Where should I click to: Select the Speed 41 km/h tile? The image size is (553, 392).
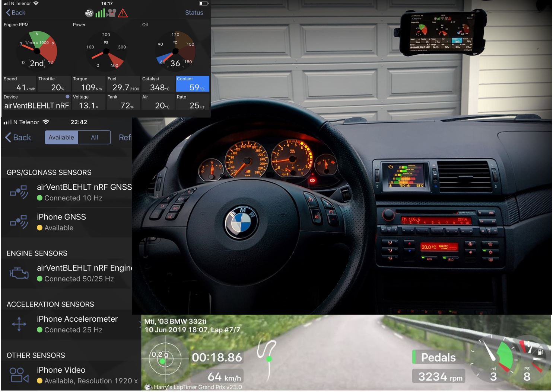[x=20, y=84]
